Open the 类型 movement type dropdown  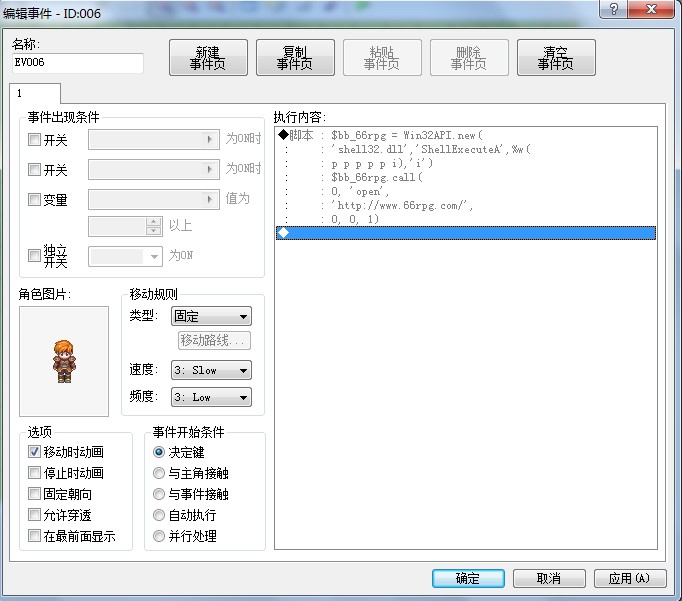(211, 316)
